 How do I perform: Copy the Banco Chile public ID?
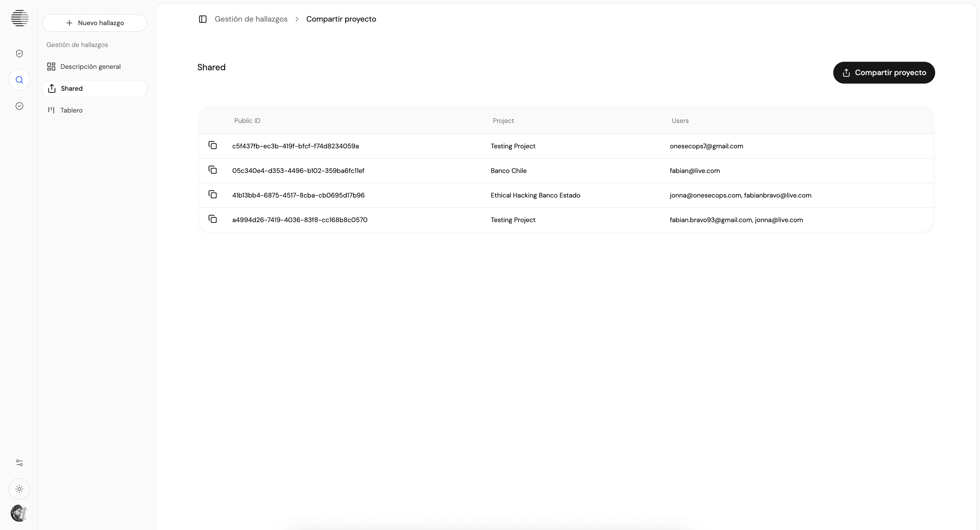point(213,170)
